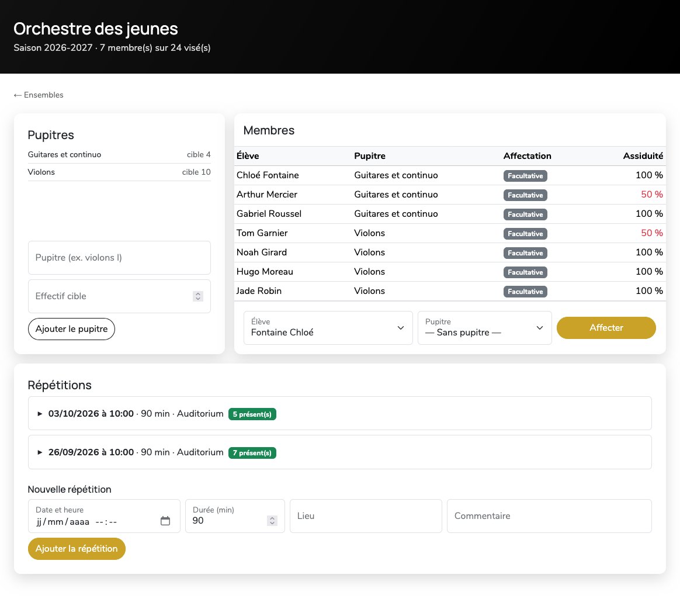Select the Noah Girard member name
Viewport: 680px width, 616px height.
tap(262, 252)
